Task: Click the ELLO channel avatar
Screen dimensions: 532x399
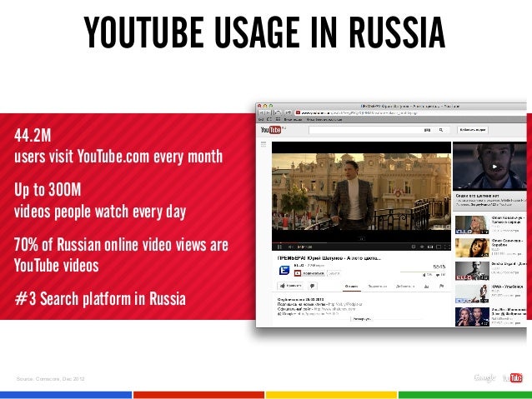Action: coord(284,270)
